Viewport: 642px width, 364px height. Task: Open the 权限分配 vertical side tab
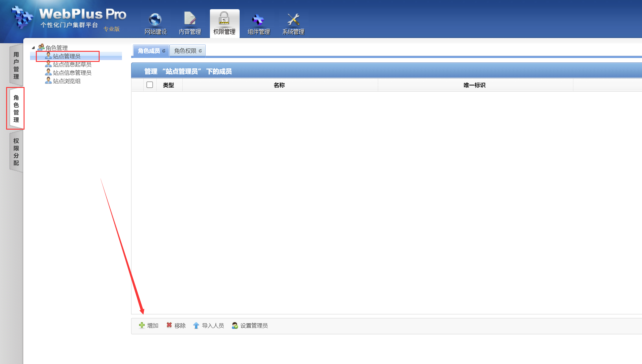click(x=16, y=152)
